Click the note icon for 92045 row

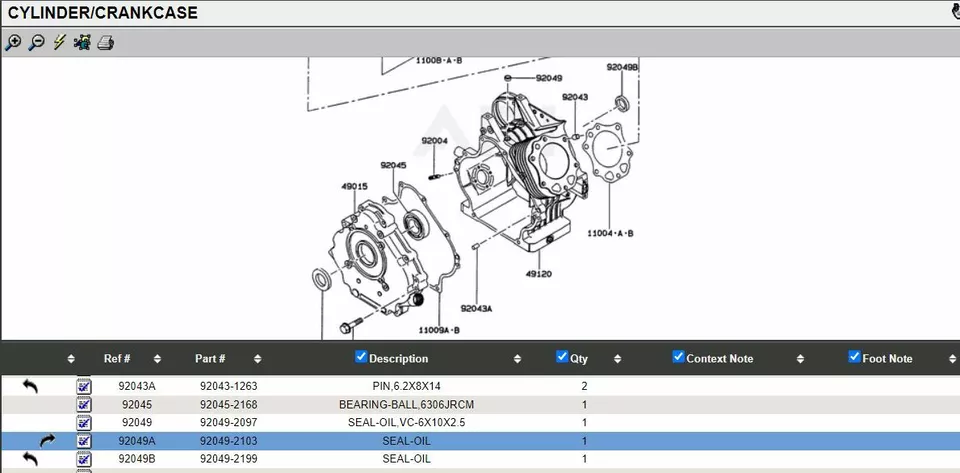coord(84,404)
